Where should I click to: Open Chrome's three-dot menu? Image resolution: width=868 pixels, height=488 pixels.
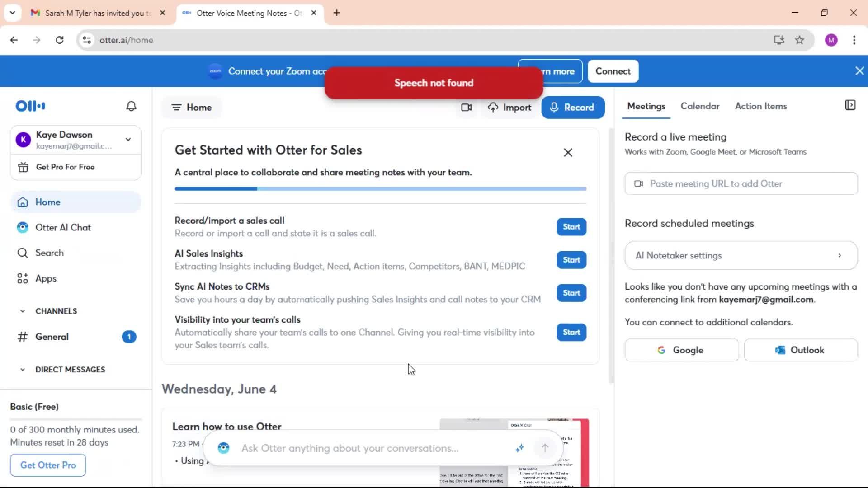[x=854, y=40]
